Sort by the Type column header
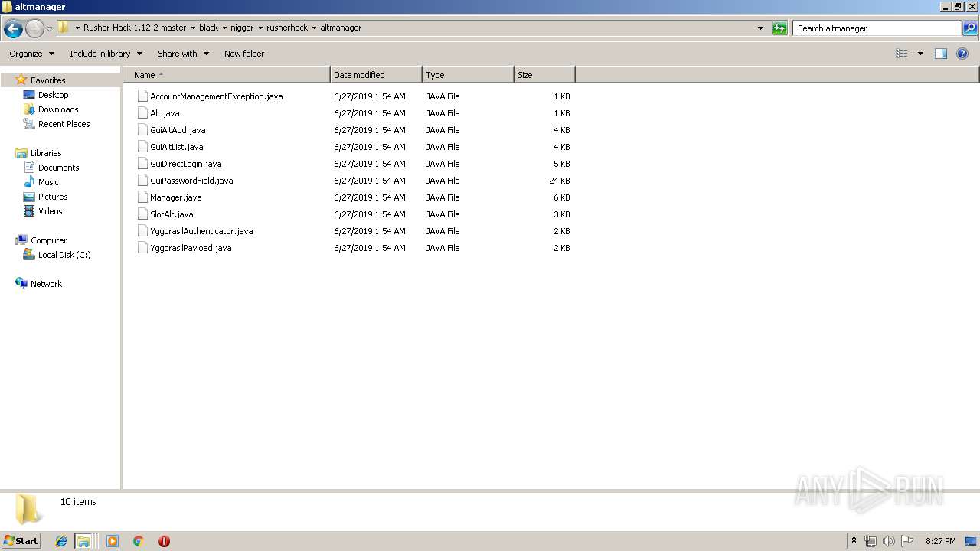Screen dimensions: 980x551 point(468,75)
